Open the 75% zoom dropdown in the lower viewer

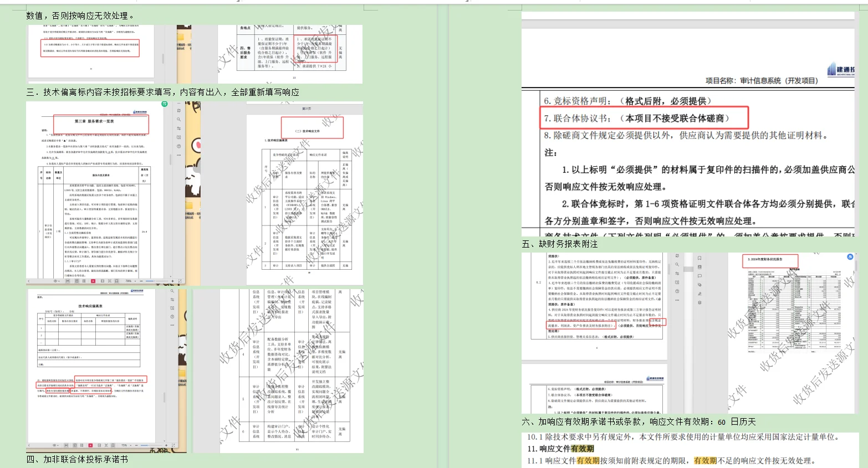click(x=126, y=445)
